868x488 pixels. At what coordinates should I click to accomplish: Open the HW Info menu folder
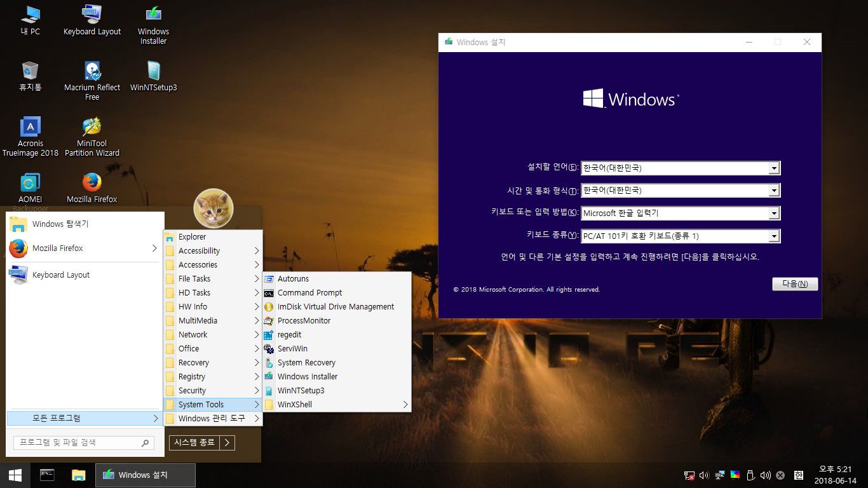pos(213,306)
